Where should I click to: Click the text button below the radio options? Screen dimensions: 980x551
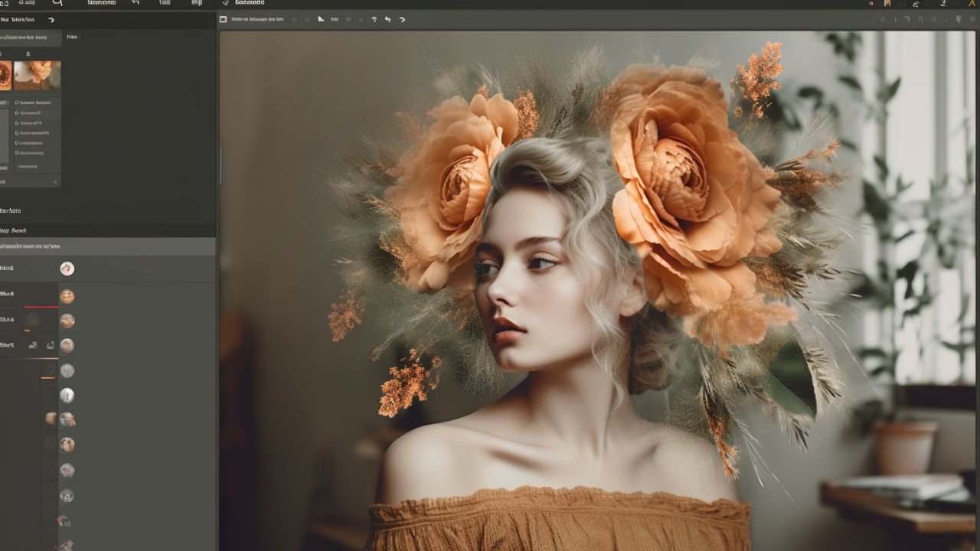(x=28, y=166)
